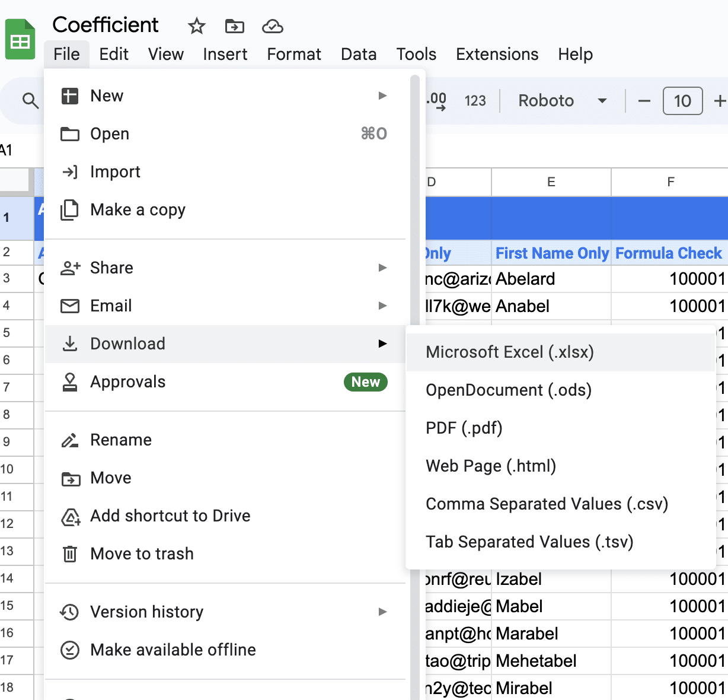Click the green New badge
The width and height of the screenshot is (728, 700).
(366, 382)
